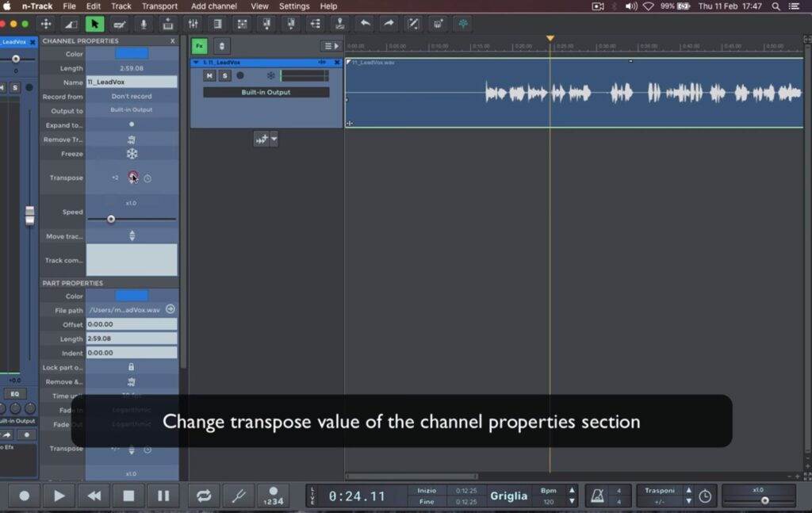Click into the Track comment text box

pos(132,260)
